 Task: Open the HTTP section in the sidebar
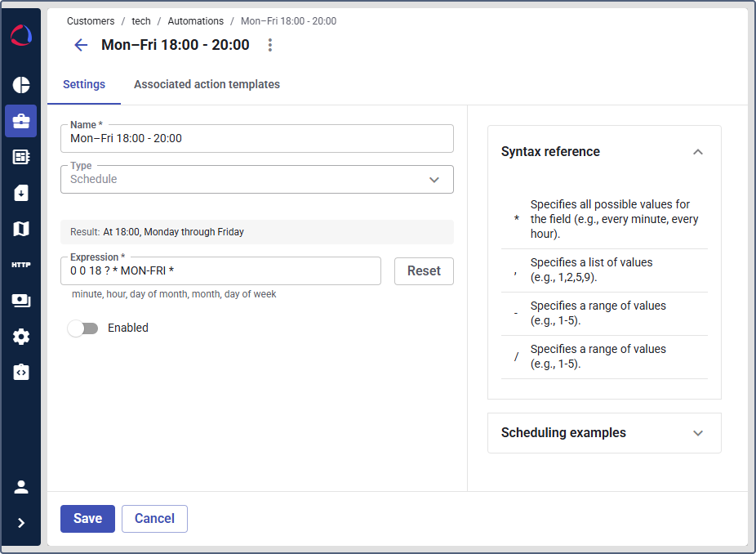(x=20, y=264)
